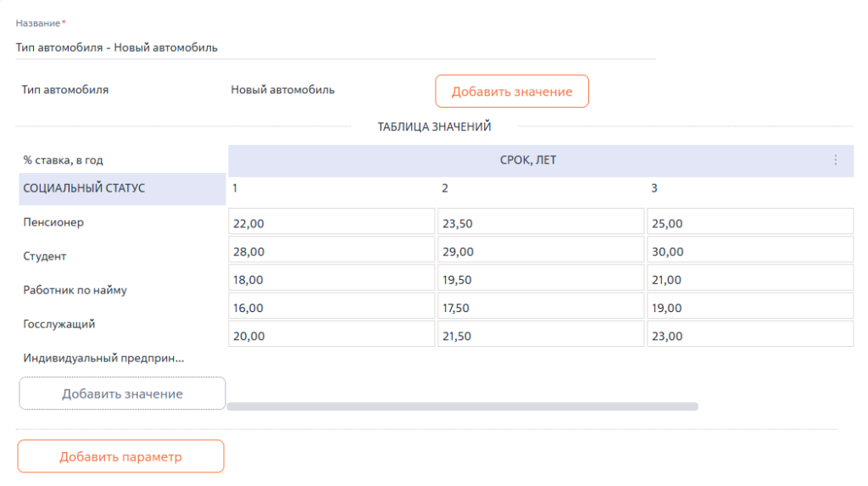Select the field showing 17,50
The width and height of the screenshot is (868, 486).
coord(541,307)
